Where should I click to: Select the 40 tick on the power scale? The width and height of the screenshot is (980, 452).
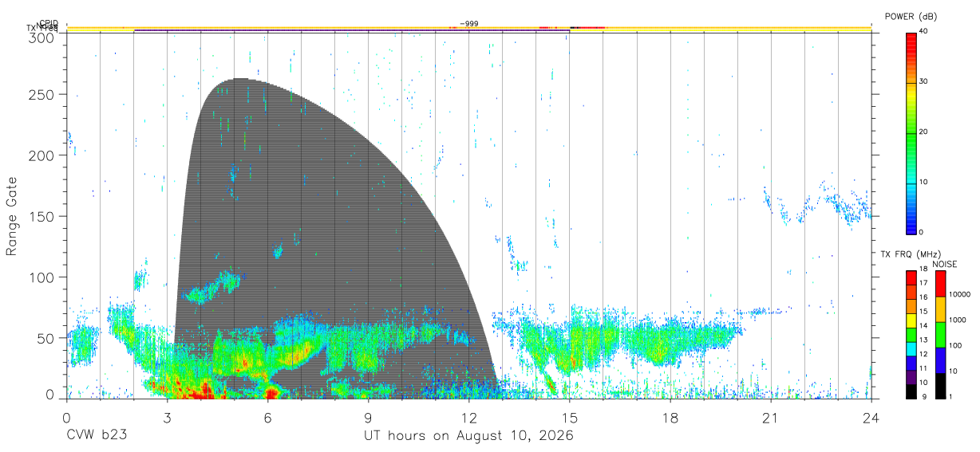pyautogui.click(x=925, y=31)
